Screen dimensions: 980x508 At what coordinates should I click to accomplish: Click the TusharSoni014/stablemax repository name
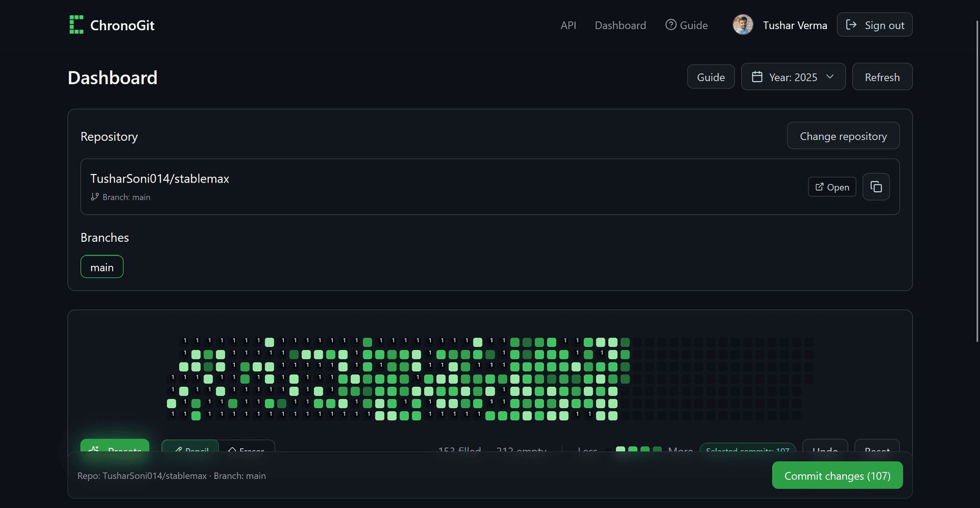tap(159, 179)
